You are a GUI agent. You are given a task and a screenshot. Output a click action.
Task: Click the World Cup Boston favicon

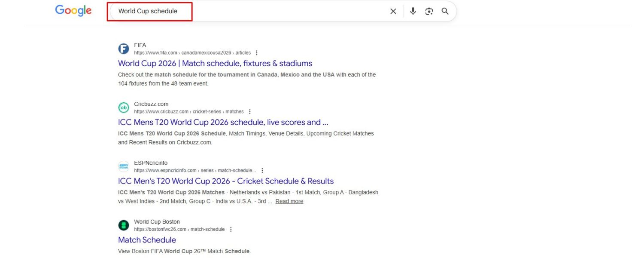point(124,225)
